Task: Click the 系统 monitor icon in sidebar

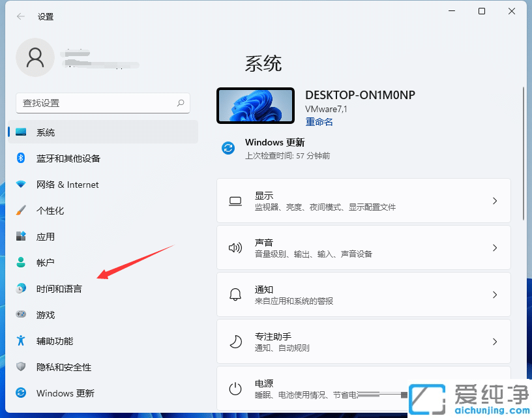Action: pos(21,132)
